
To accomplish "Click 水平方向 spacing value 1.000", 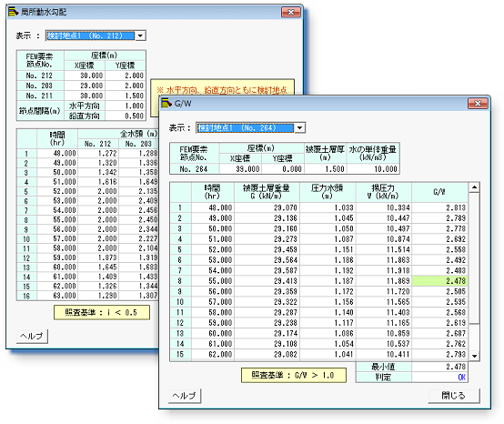I will (126, 106).
